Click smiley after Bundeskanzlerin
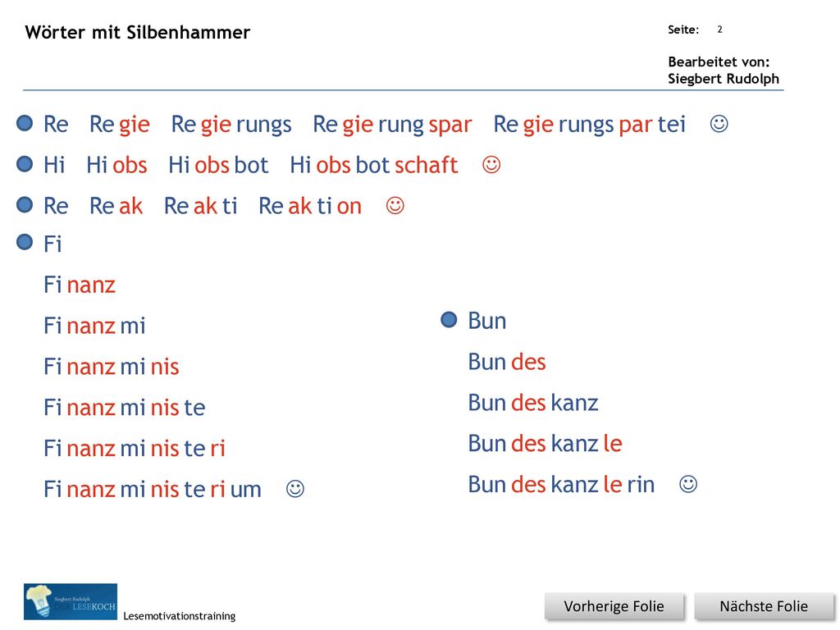Image resolution: width=840 pixels, height=630 pixels. point(688,484)
